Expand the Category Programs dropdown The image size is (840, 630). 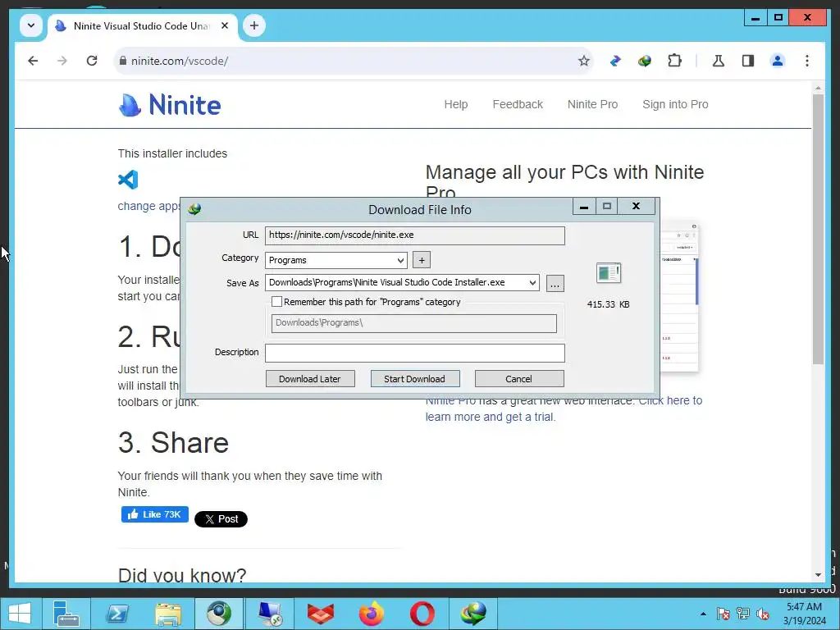pyautogui.click(x=399, y=260)
